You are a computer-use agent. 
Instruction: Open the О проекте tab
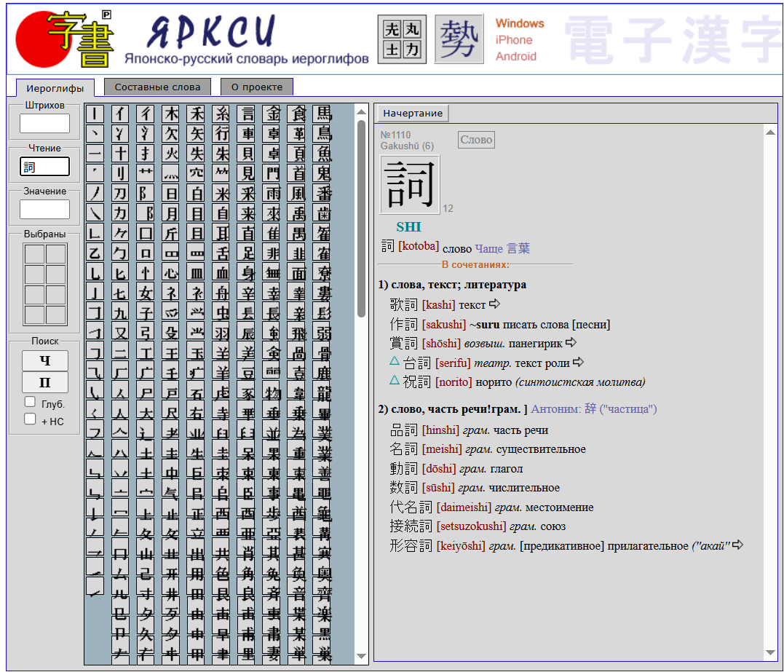pos(257,87)
